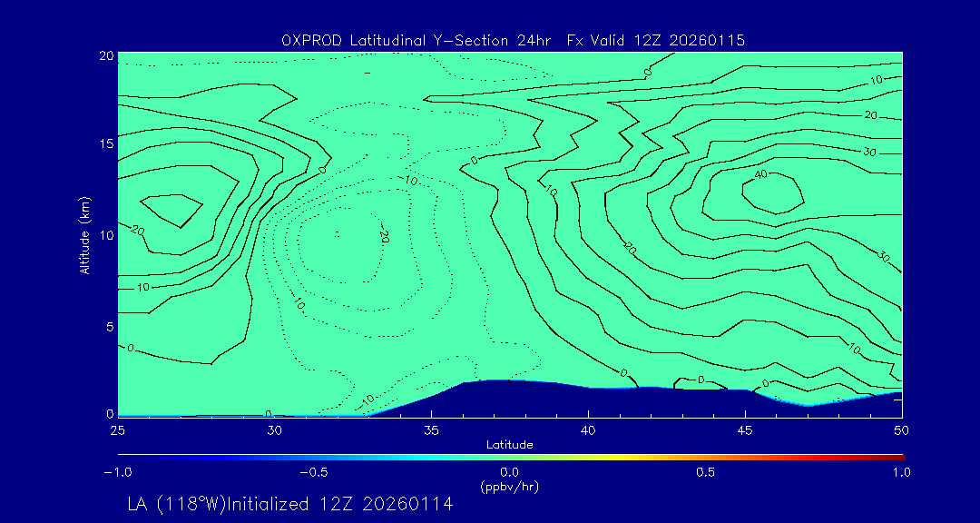
Task: Select latitude axis tick label '25'
Action: (117, 430)
